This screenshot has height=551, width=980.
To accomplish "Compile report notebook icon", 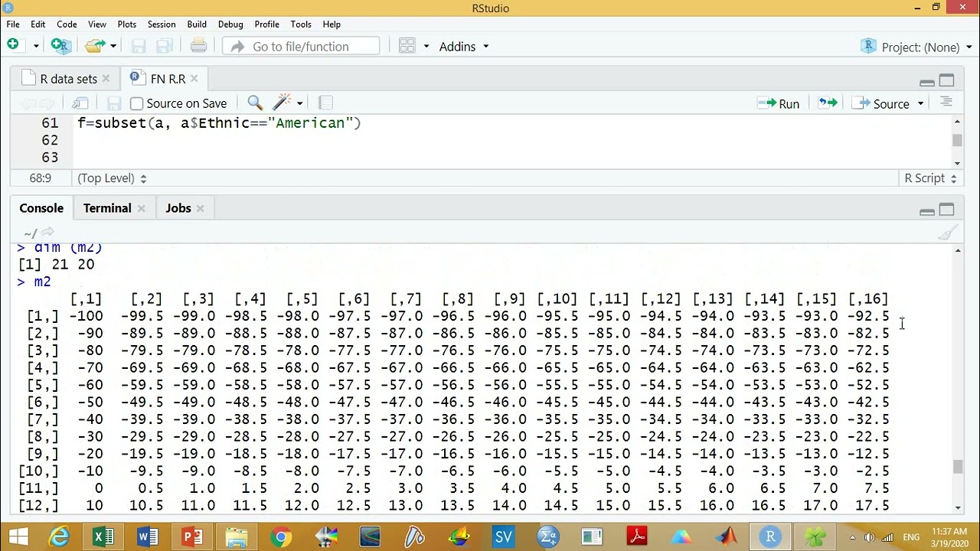I will tap(325, 103).
